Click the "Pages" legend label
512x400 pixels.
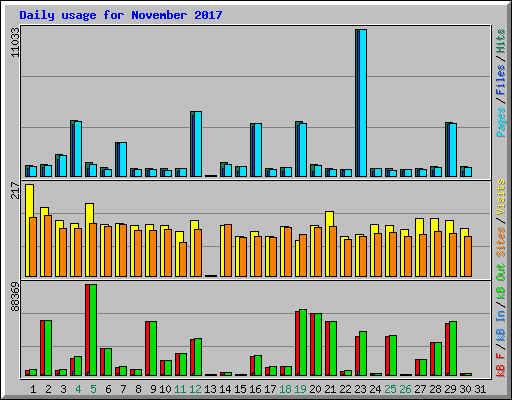[x=501, y=122]
